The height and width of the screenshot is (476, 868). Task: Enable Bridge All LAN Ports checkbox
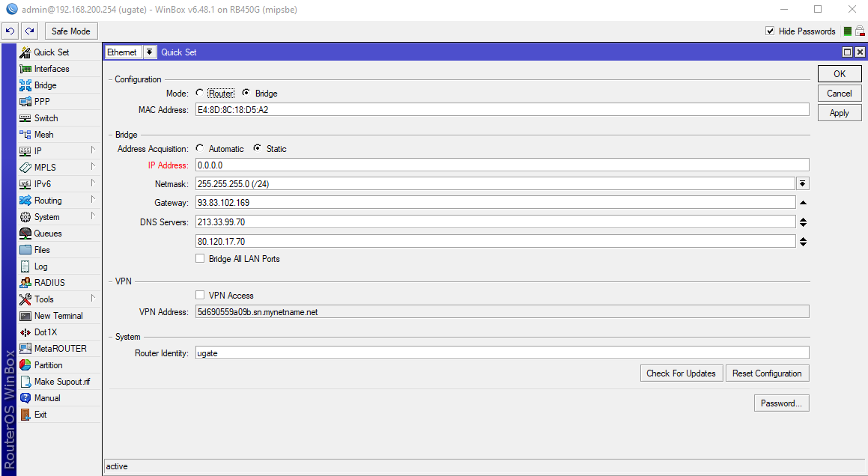tap(200, 258)
